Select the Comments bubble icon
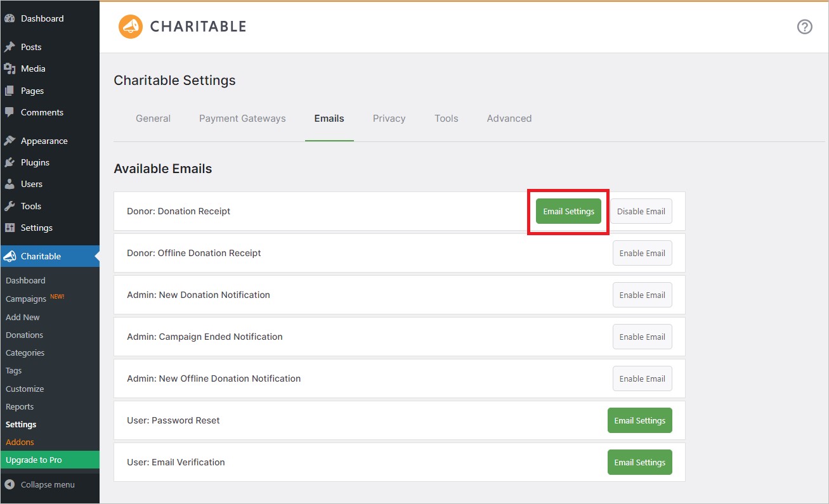The image size is (829, 504). (x=10, y=112)
